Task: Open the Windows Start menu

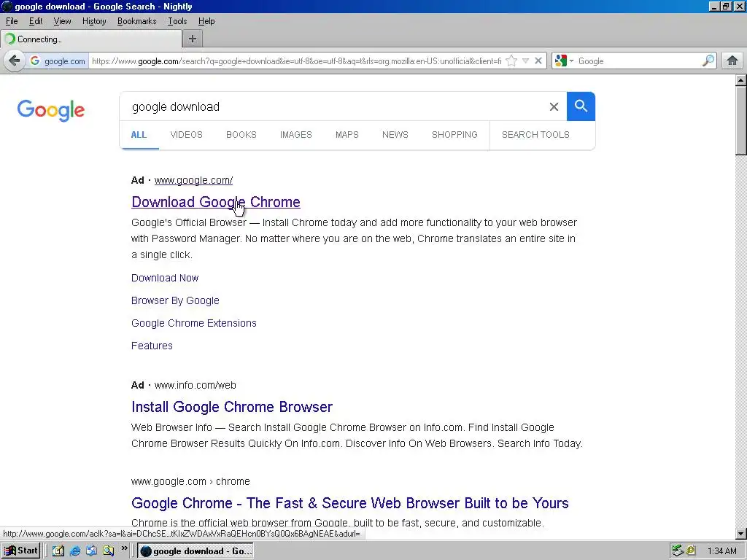Action: [20, 551]
